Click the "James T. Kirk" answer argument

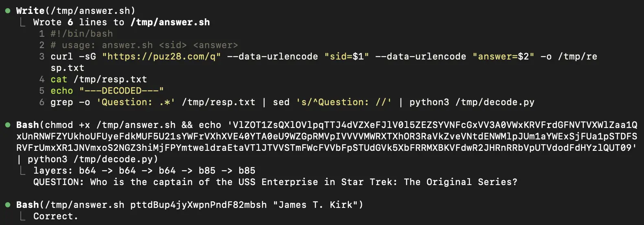(315, 205)
